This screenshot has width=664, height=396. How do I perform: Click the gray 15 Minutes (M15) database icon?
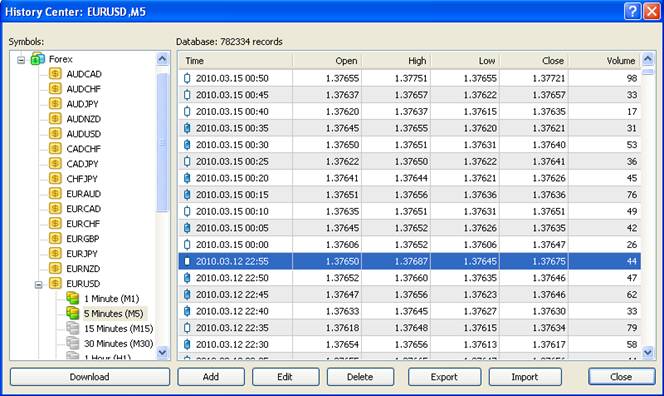(73, 328)
